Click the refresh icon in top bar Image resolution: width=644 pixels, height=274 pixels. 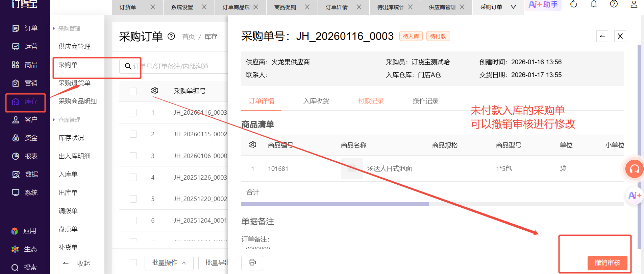point(574,4)
